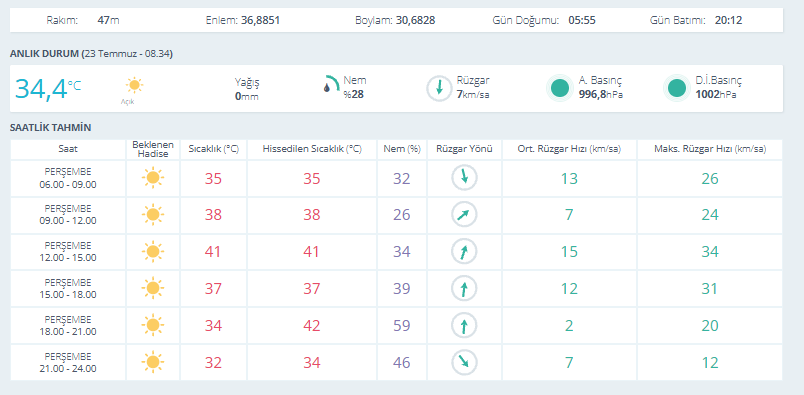Click sun icon in 15.00 - 18.00 row

point(153,288)
